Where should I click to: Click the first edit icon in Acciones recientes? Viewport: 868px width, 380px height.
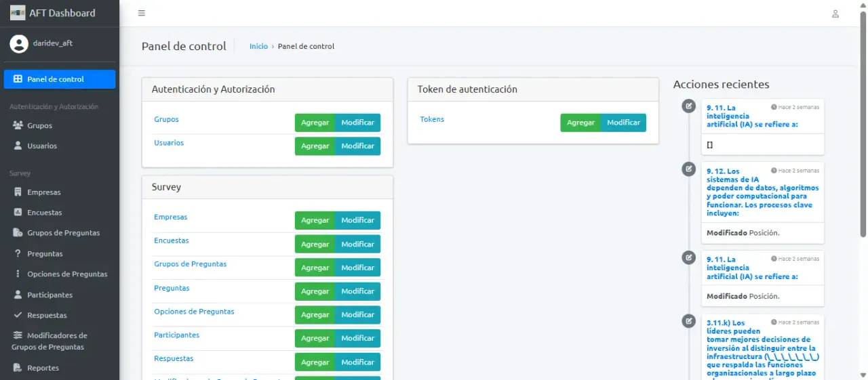tap(689, 106)
